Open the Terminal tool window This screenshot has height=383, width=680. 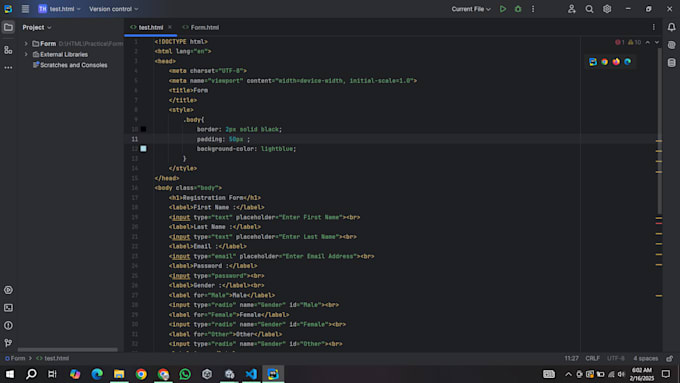[8, 308]
